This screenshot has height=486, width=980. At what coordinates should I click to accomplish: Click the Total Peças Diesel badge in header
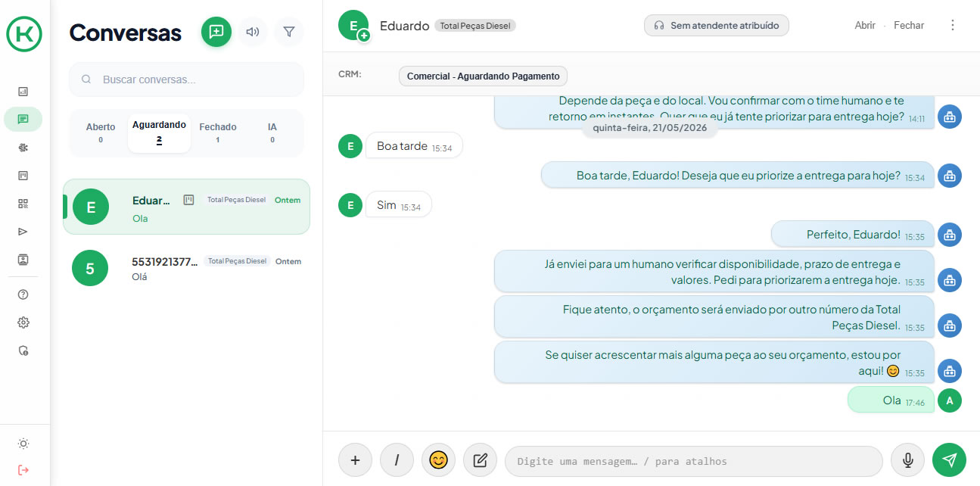point(475,26)
